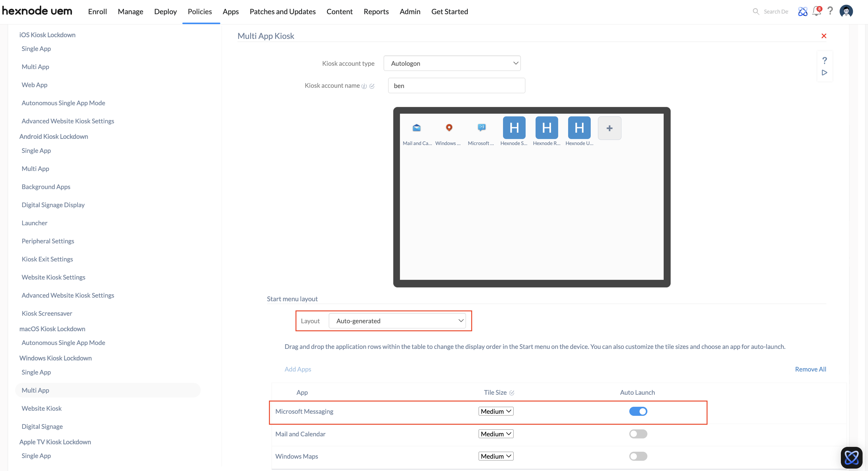Open the Layout Auto-generated dropdown
This screenshot has height=471, width=868.
click(x=397, y=321)
